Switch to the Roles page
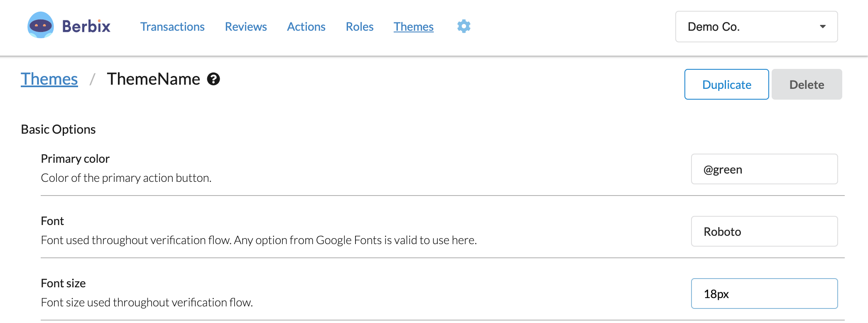The width and height of the screenshot is (868, 323). click(360, 27)
